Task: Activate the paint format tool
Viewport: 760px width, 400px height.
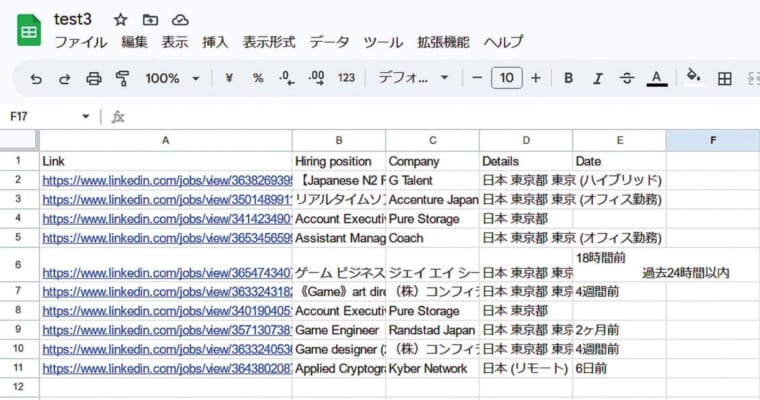Action: point(123,79)
